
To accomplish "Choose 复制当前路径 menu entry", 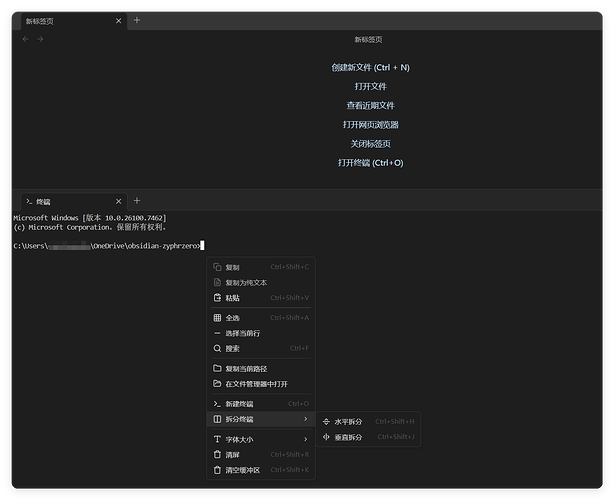I will [261, 368].
